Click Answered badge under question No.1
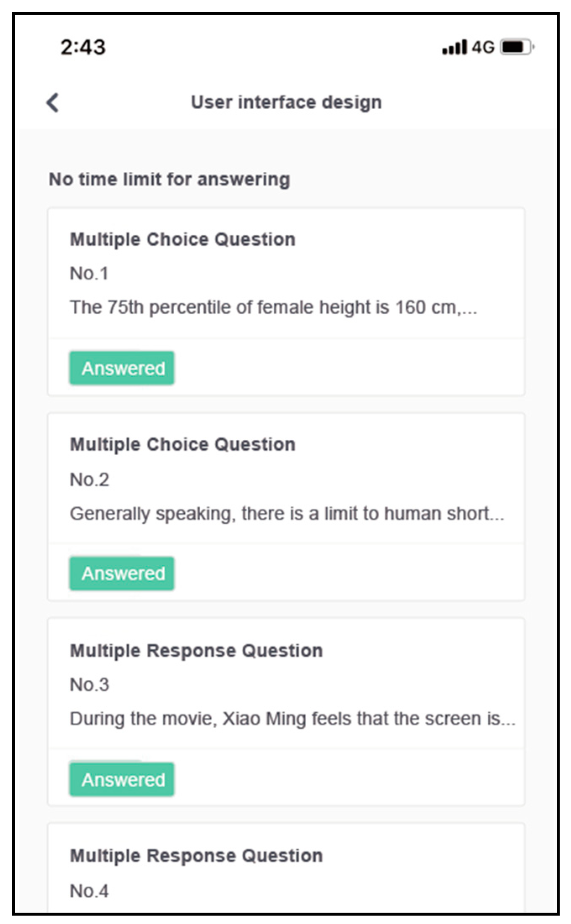Screen dimensions: 571x924 tap(122, 368)
